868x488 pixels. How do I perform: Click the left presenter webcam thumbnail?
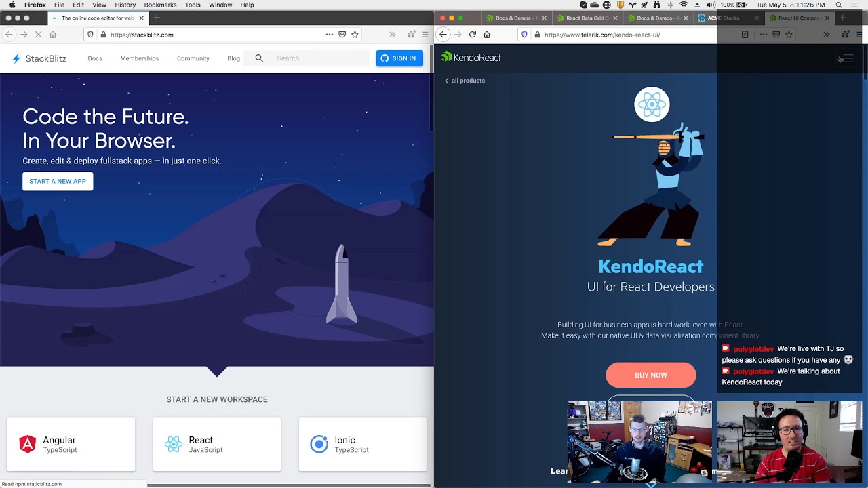pyautogui.click(x=639, y=441)
